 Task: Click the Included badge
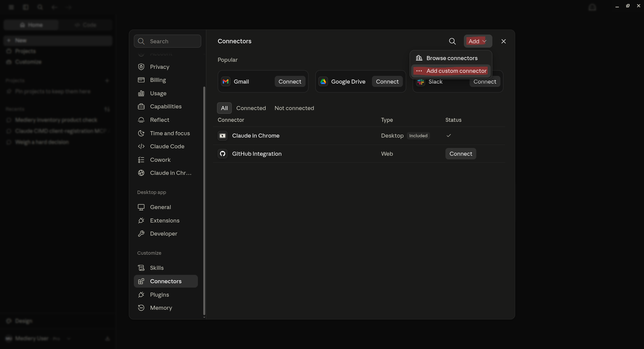(418, 136)
